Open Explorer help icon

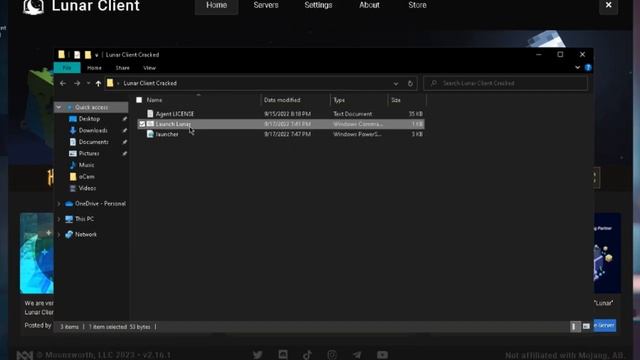click(588, 67)
